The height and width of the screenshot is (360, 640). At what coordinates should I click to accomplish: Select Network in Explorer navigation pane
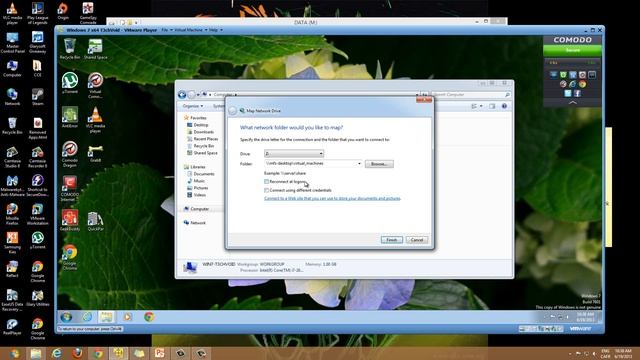pos(195,223)
